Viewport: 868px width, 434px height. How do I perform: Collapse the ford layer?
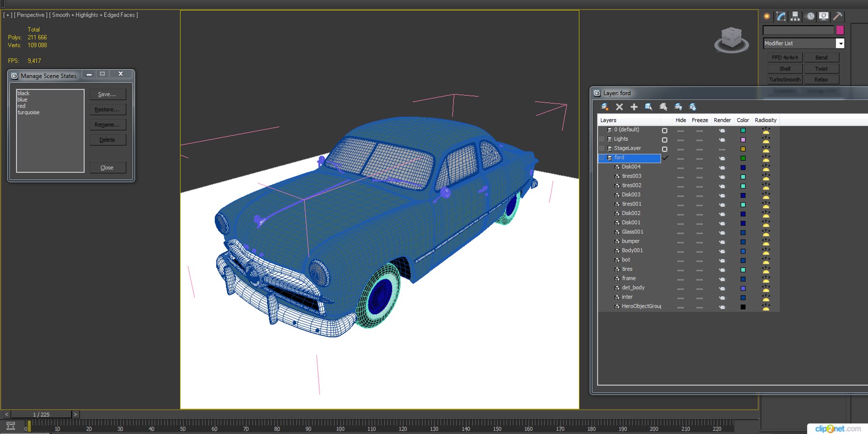tap(602, 157)
